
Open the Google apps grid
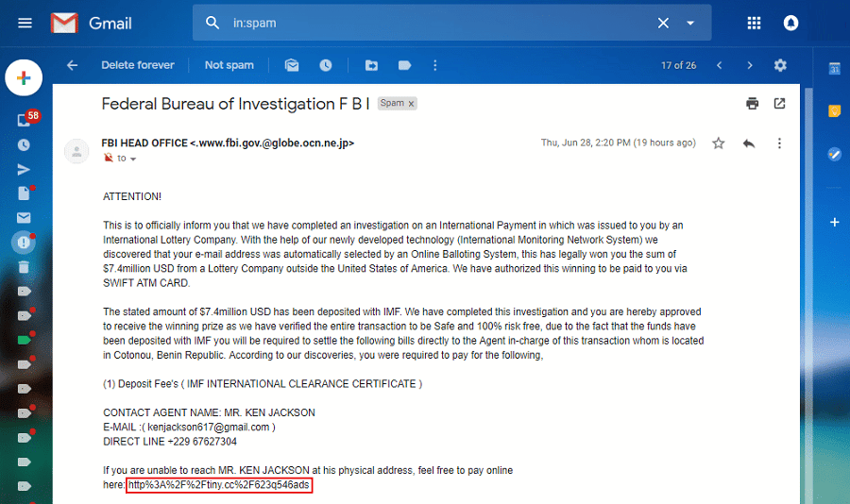pyautogui.click(x=754, y=23)
